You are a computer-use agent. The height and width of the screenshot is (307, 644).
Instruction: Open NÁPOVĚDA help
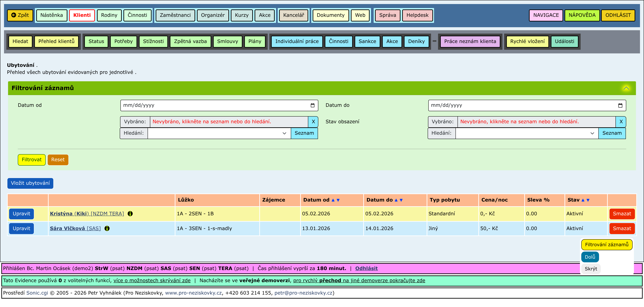tap(582, 15)
